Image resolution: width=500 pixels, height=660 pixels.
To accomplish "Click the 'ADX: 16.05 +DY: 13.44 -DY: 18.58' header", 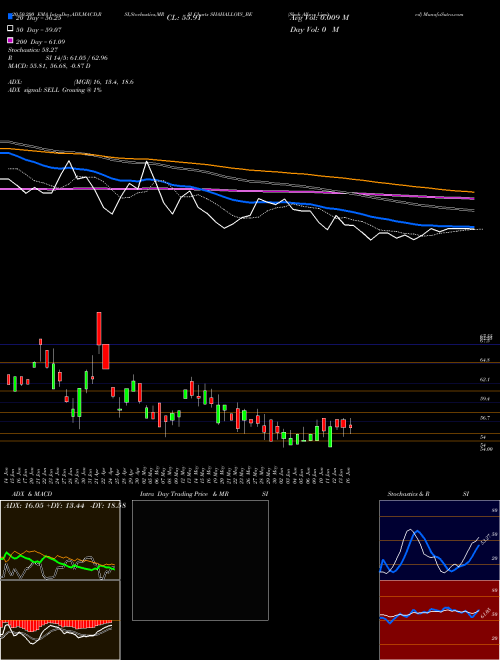I will 64,505.
